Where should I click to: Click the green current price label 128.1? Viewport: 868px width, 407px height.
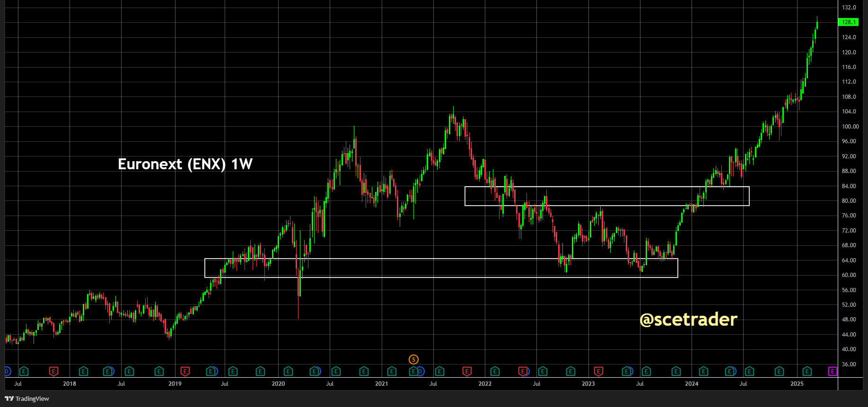[x=849, y=22]
